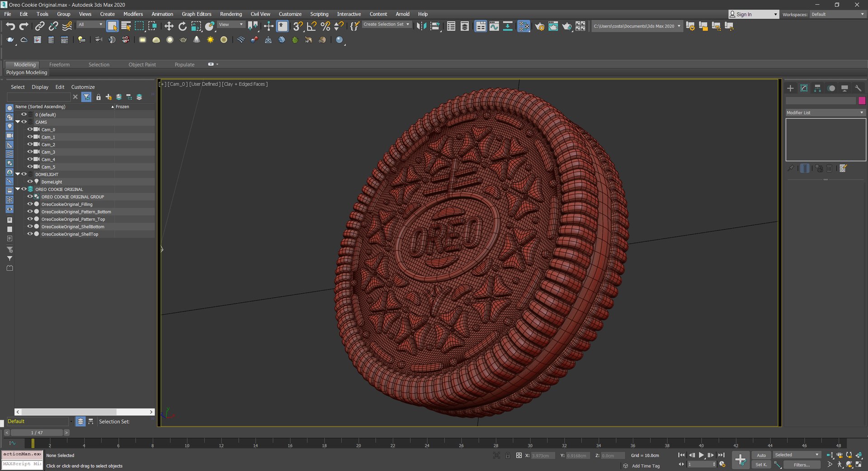Click the Redo arrow icon
Screen dimensions: 868x471
point(24,26)
